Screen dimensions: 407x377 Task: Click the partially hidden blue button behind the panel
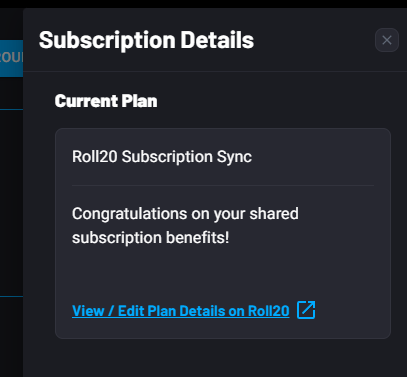pyautogui.click(x=11, y=58)
